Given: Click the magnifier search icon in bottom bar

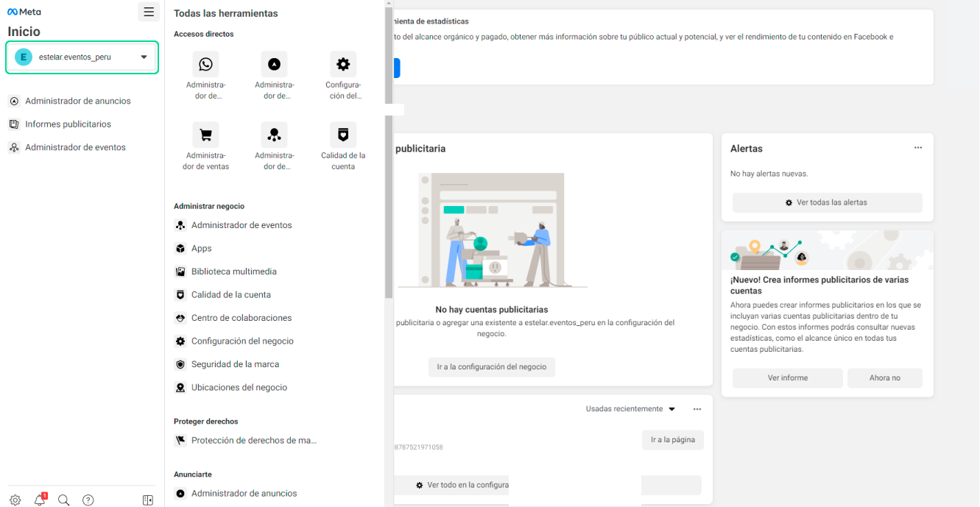Looking at the screenshot, I should (64, 500).
